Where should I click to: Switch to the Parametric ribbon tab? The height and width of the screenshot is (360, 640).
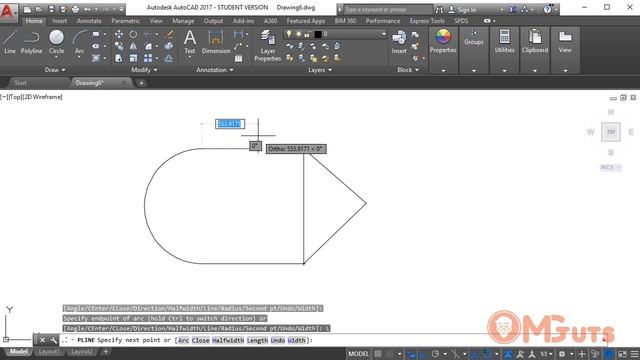(125, 21)
